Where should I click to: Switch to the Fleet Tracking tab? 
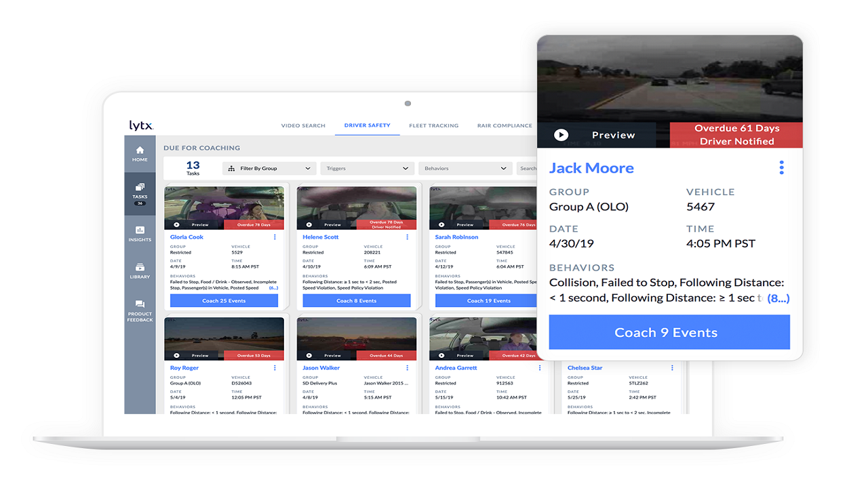click(434, 125)
